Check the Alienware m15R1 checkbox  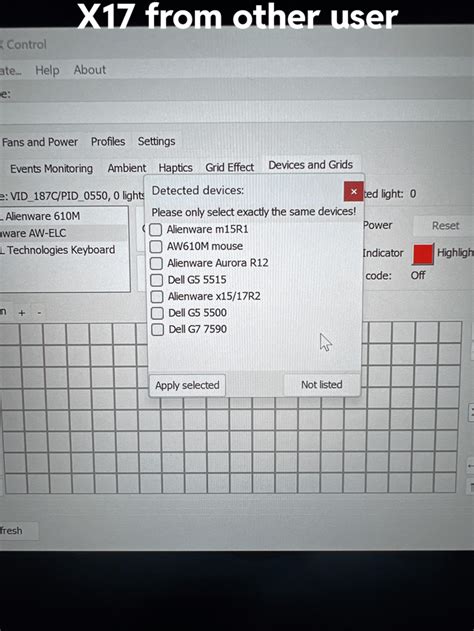[156, 229]
